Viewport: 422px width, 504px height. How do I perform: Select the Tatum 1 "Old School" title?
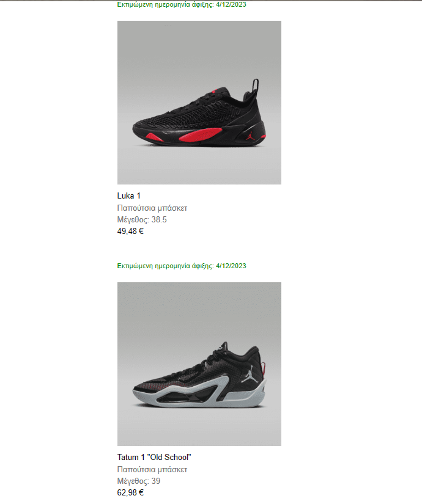[x=154, y=457]
